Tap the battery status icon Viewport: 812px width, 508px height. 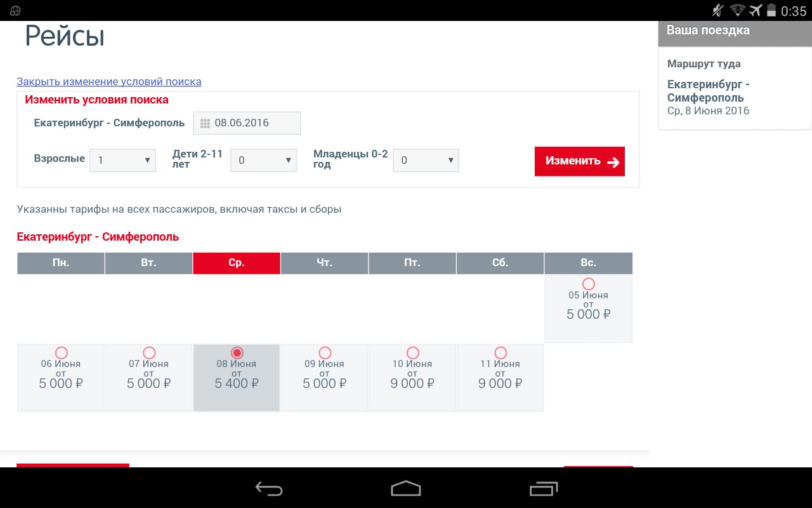[772, 10]
